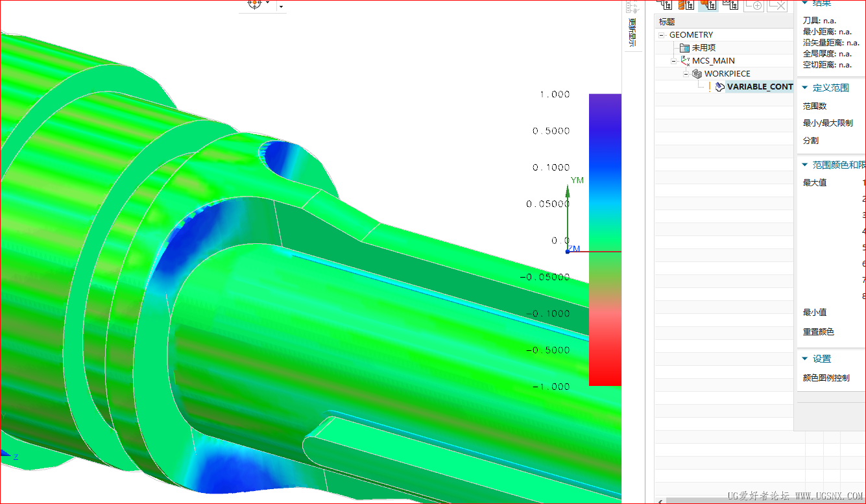This screenshot has height=504, width=866.
Task: Open the Program Order view icon
Action: tap(665, 5)
